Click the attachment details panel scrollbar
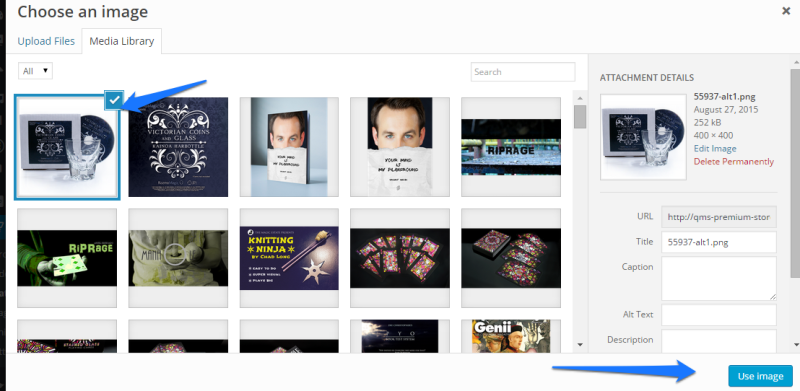 pos(794,174)
